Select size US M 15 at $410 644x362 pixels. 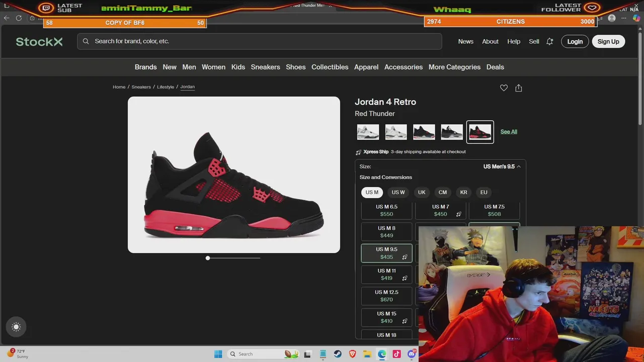387,317
